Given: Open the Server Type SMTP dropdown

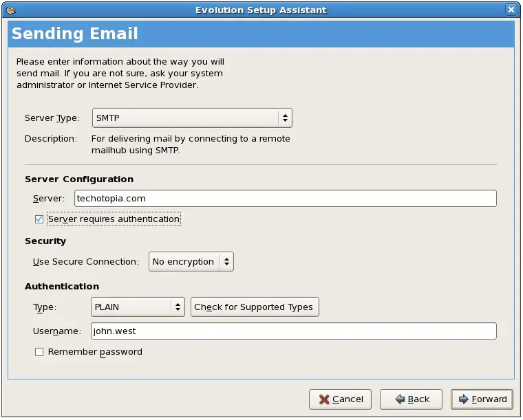Looking at the screenshot, I should 191,118.
